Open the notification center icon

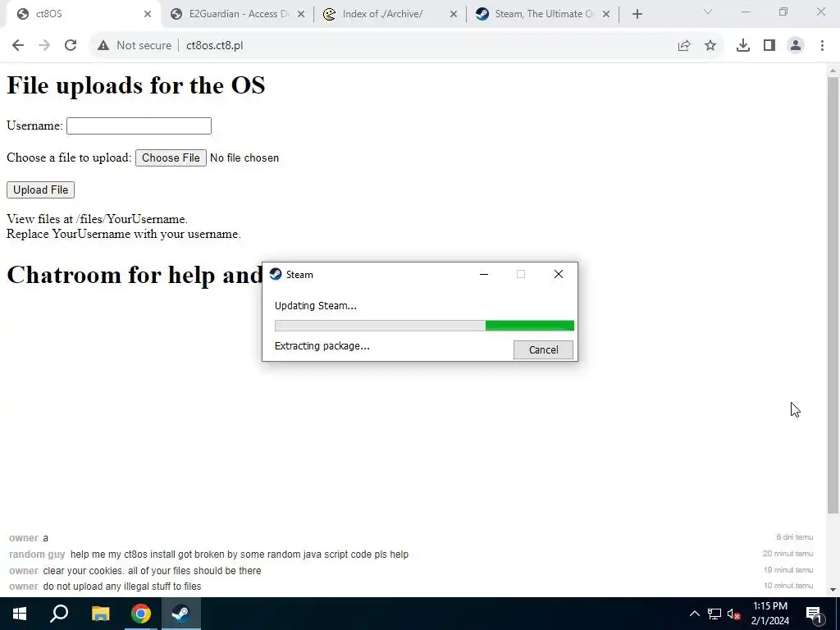814,614
